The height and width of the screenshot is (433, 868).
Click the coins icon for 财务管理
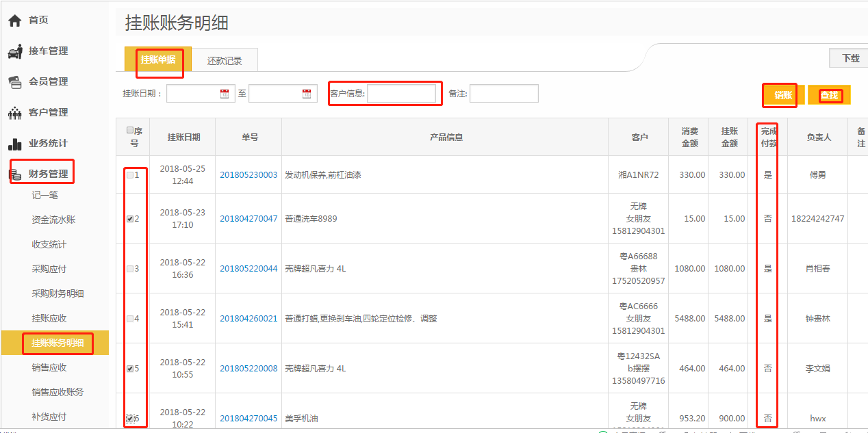coord(14,174)
